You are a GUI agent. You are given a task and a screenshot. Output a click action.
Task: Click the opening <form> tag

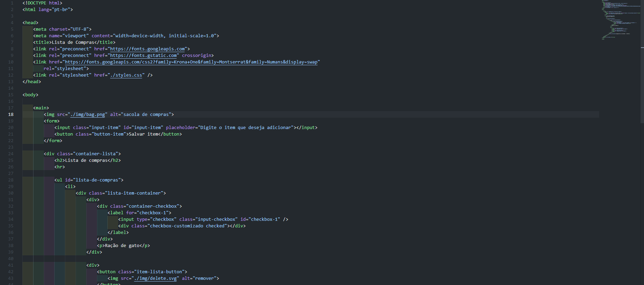point(52,121)
